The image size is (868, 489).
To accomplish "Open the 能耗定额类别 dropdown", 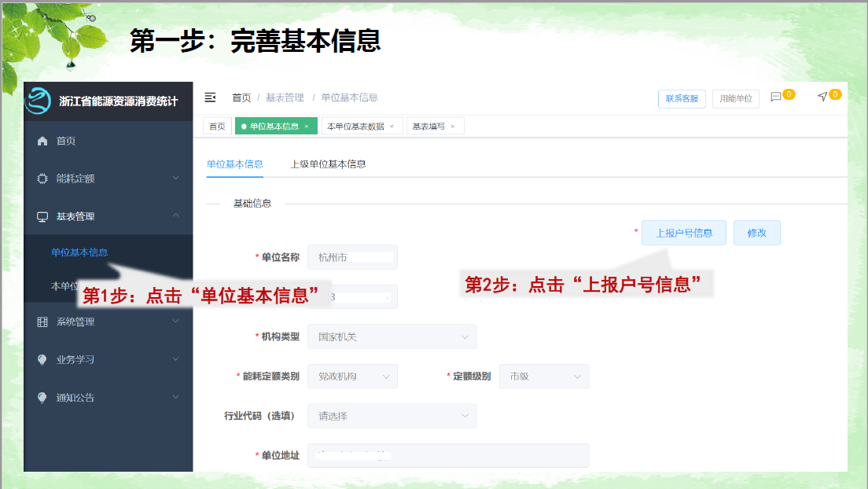I will click(x=352, y=376).
